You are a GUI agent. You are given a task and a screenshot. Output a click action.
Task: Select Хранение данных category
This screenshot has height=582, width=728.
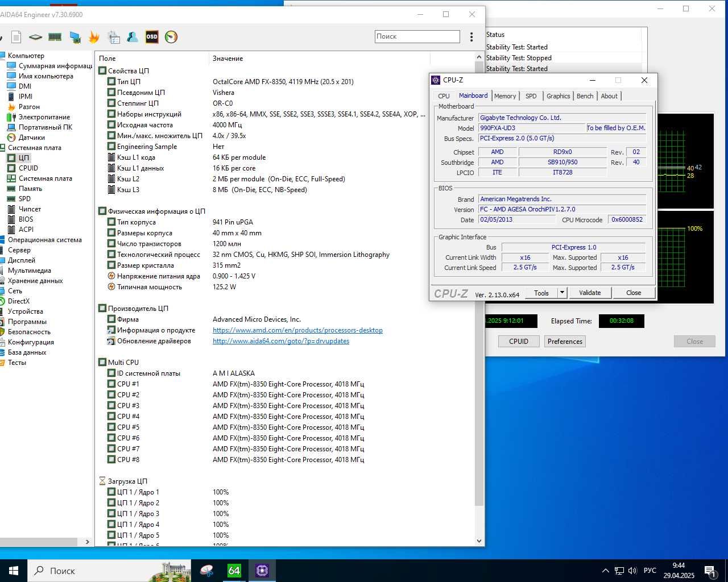pos(35,281)
